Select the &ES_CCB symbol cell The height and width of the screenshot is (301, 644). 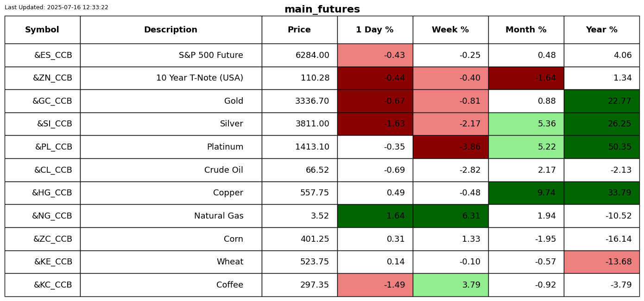coord(53,56)
